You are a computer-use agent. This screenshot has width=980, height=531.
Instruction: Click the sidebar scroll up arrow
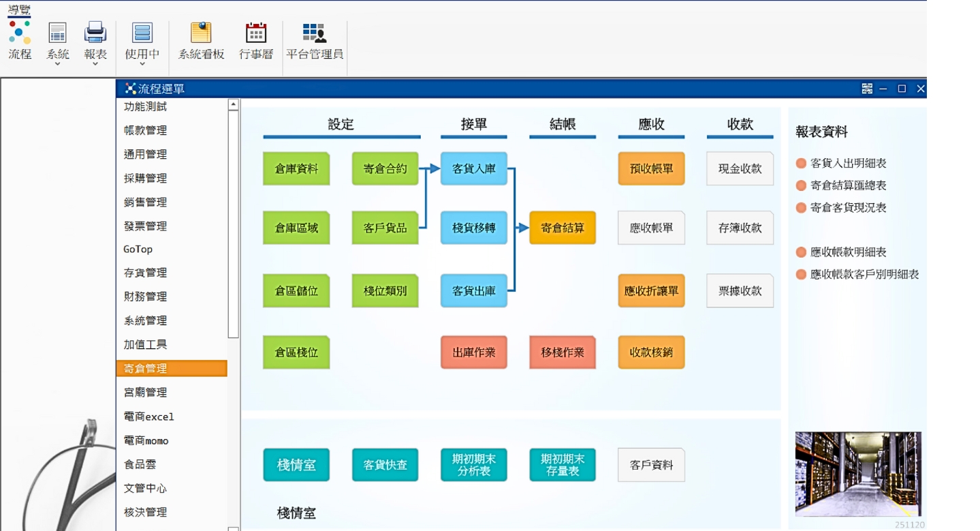[x=234, y=104]
